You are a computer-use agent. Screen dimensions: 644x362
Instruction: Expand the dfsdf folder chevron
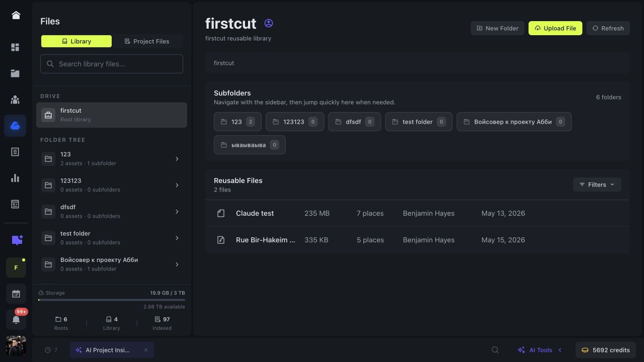pos(177,212)
